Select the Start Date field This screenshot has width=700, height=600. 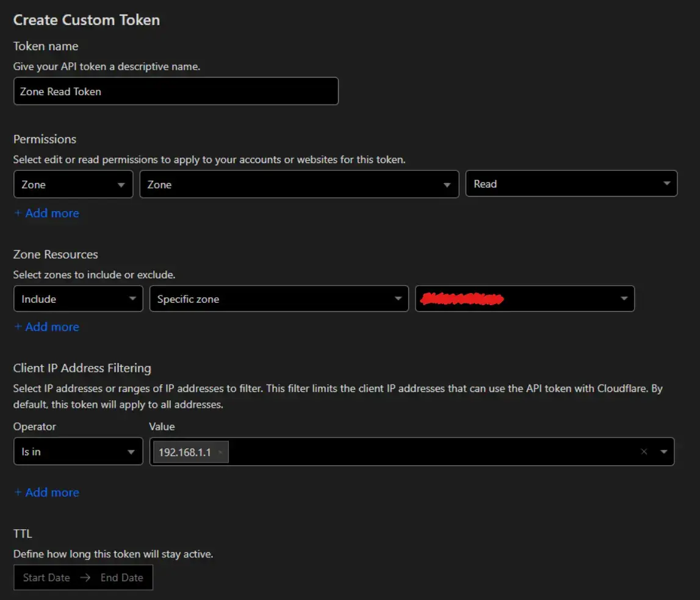(x=46, y=577)
